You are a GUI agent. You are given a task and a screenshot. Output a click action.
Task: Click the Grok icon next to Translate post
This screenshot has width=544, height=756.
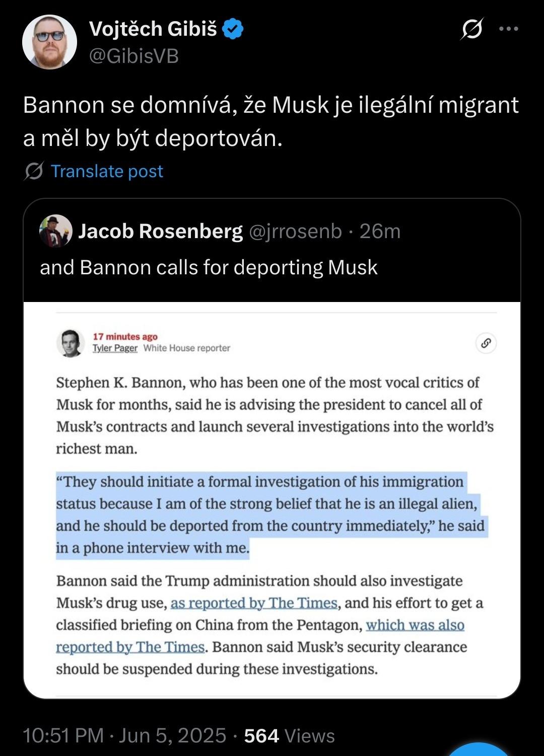click(x=34, y=172)
